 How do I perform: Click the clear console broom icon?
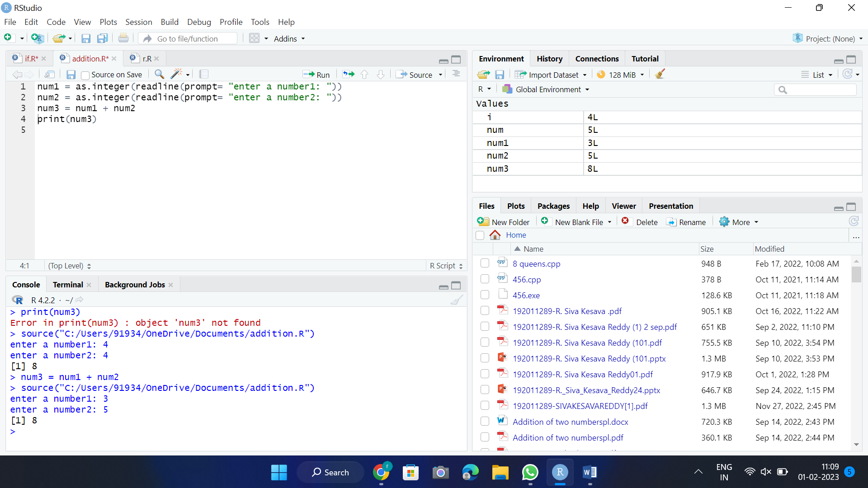[x=457, y=300]
